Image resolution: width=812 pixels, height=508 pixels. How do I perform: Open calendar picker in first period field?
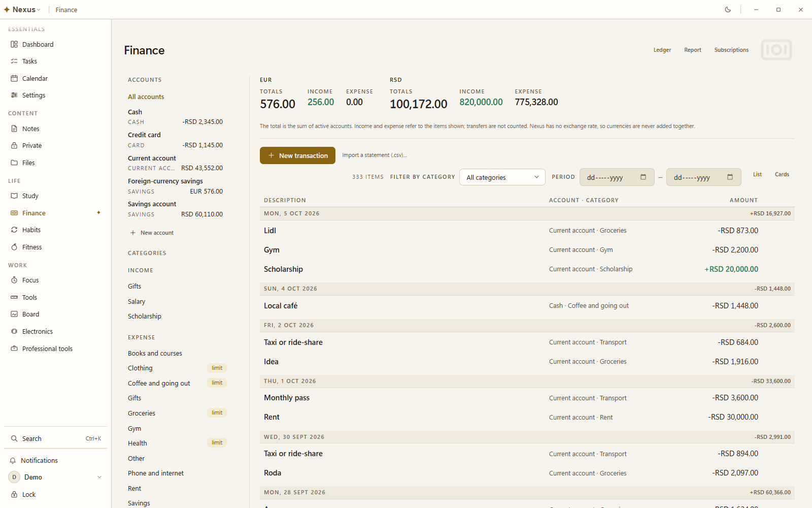tap(643, 177)
